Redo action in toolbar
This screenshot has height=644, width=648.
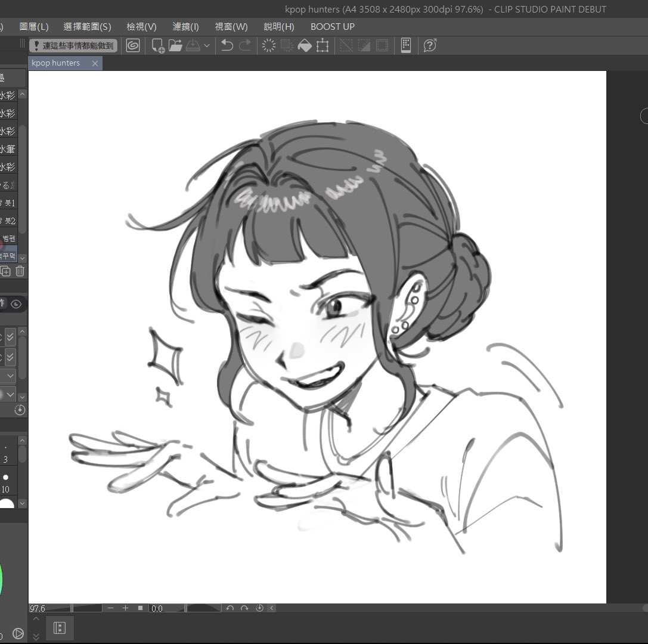tap(244, 45)
